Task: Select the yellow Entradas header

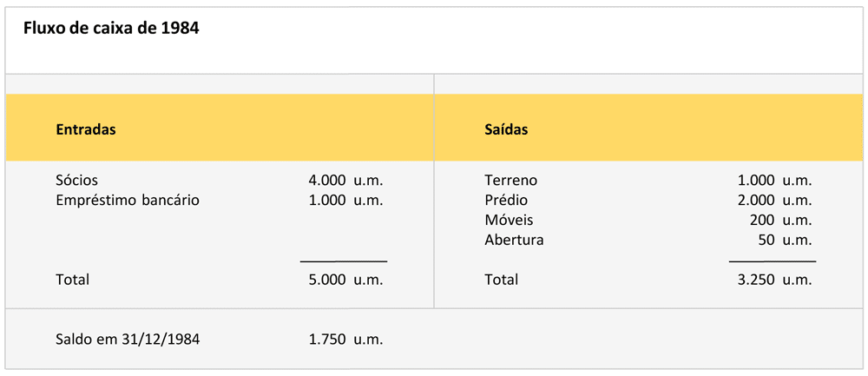Action: pos(86,129)
